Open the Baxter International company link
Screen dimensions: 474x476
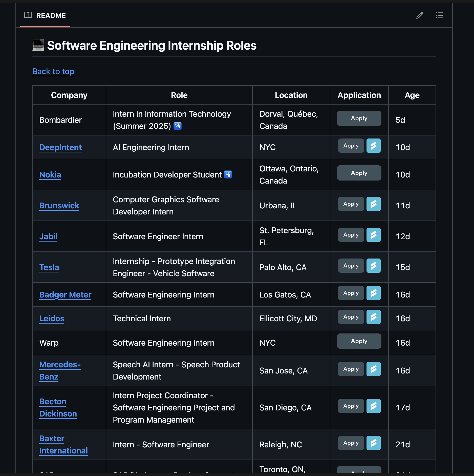63,445
